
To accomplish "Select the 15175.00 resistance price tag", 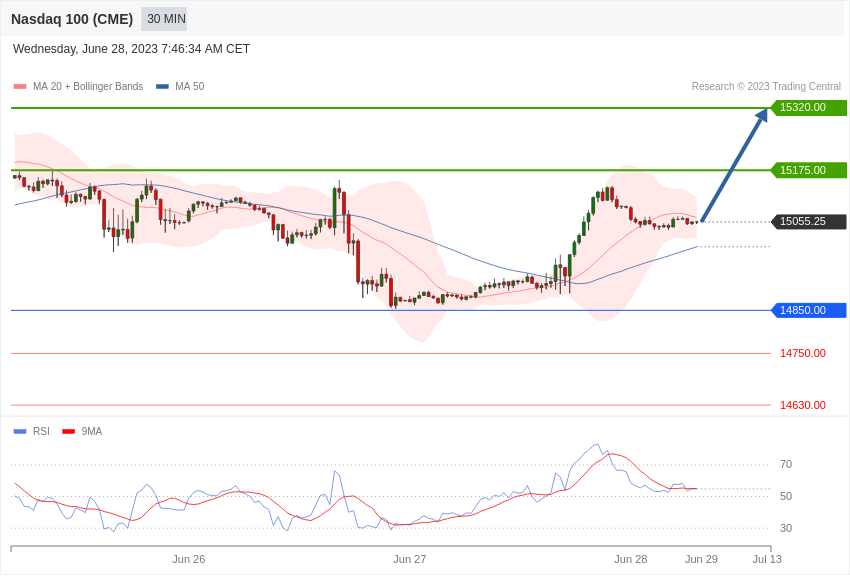I will [x=808, y=170].
